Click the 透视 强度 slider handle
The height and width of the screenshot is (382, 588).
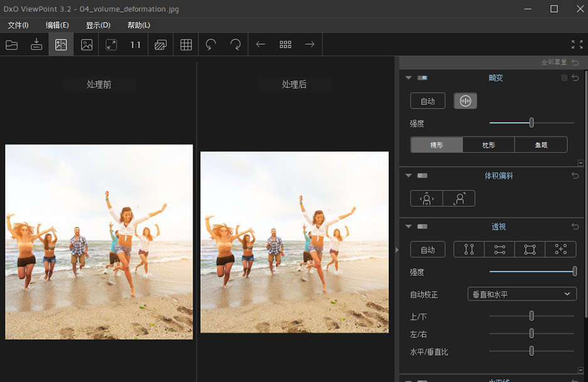tap(574, 271)
